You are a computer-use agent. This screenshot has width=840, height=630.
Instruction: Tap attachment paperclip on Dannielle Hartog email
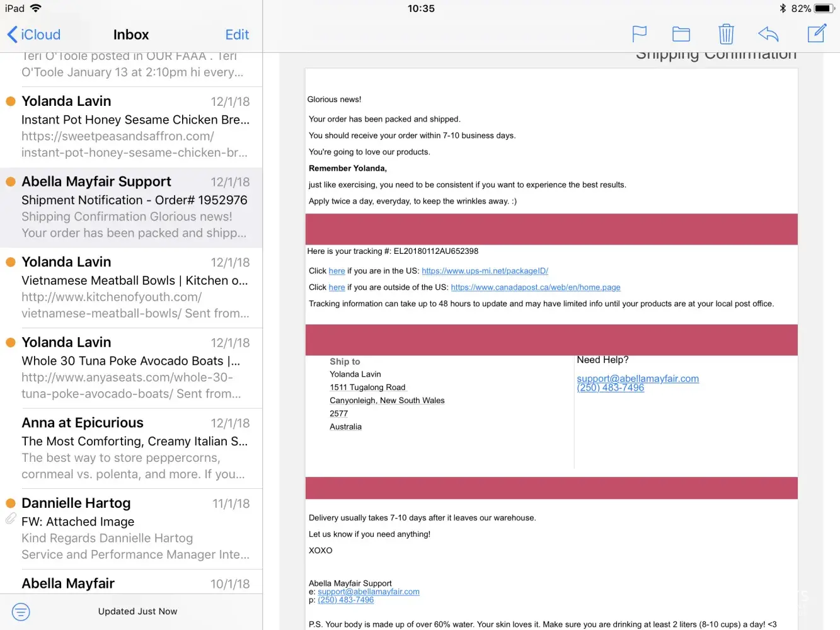tap(11, 518)
